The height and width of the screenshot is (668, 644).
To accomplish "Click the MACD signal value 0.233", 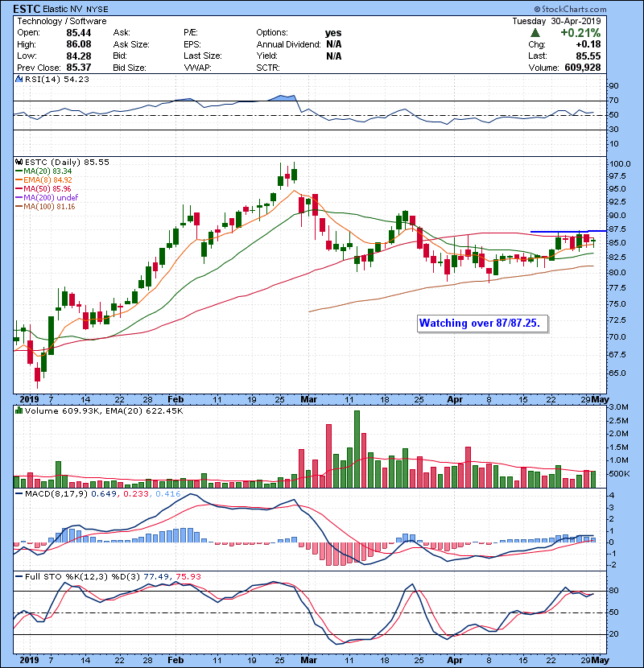I will (x=136, y=494).
